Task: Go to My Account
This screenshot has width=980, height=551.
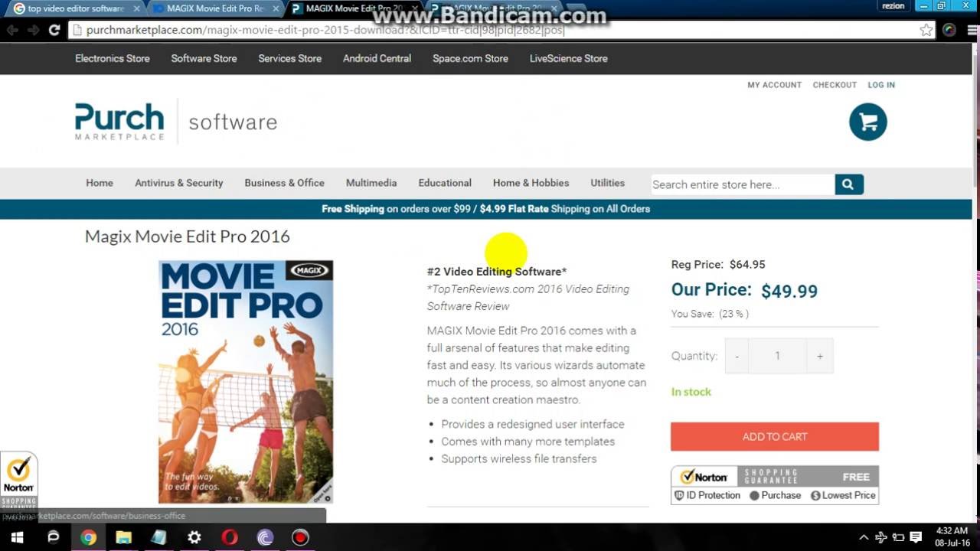Action: (x=774, y=85)
